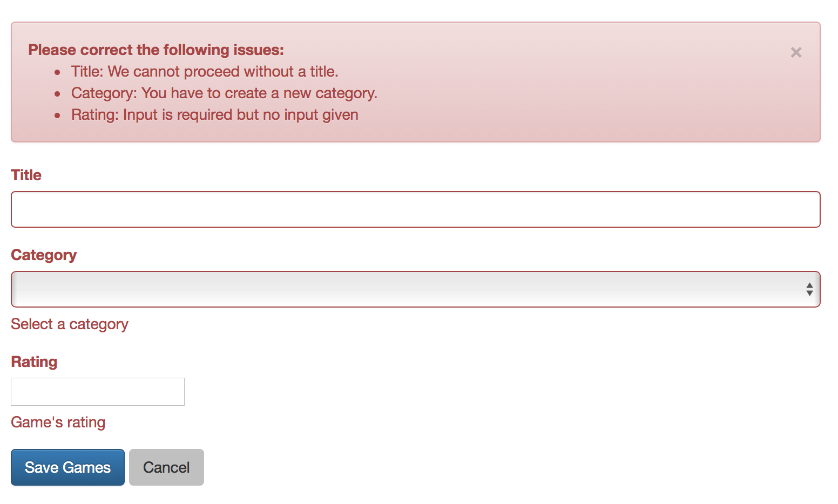
Task: Click the Category error message in the alert
Action: point(224,93)
